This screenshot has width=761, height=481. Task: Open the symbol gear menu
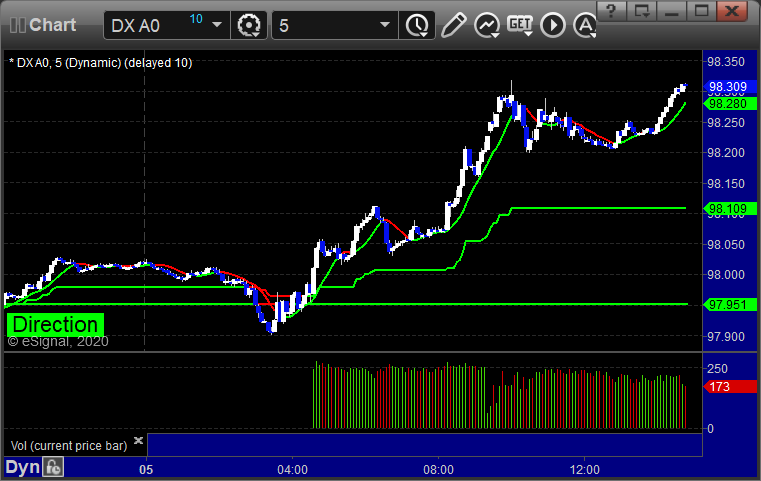pyautogui.click(x=249, y=25)
